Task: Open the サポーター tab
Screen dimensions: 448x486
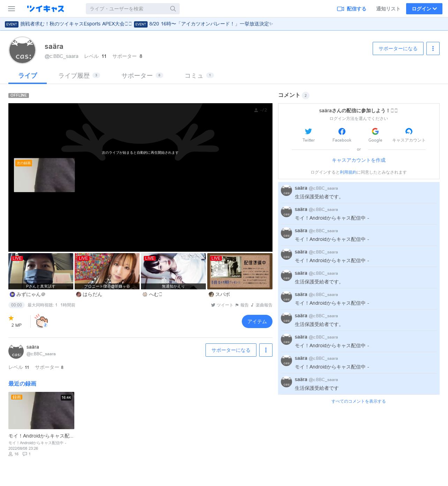Action: pos(142,76)
